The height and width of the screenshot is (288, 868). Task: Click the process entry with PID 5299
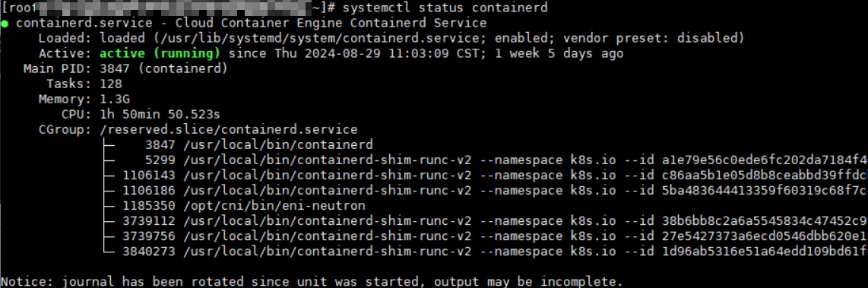485,160
